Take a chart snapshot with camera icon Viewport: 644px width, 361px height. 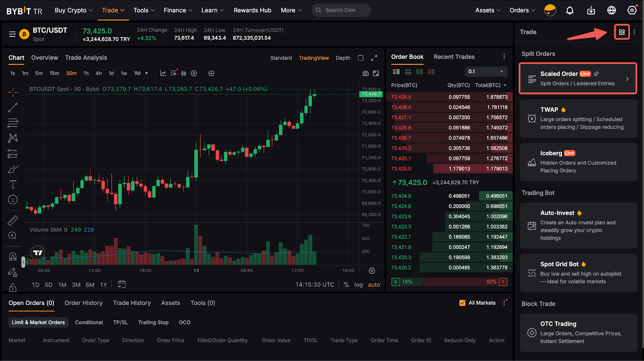click(x=365, y=73)
